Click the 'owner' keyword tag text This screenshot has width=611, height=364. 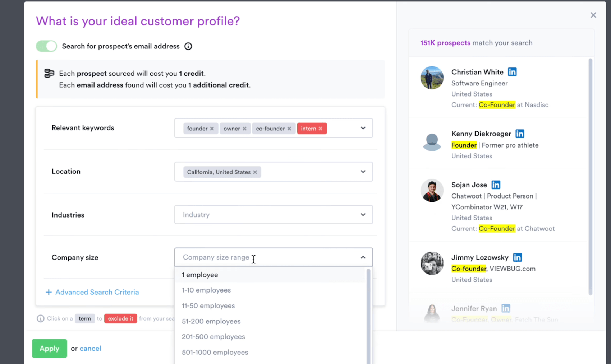tap(232, 129)
